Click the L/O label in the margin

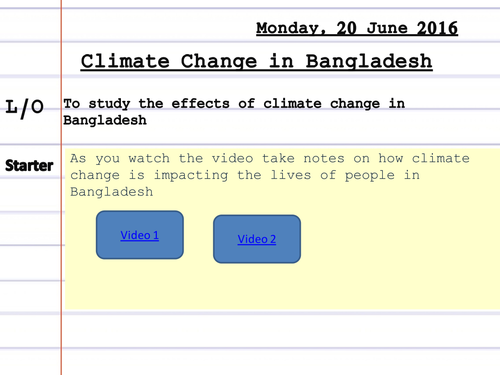click(x=25, y=108)
